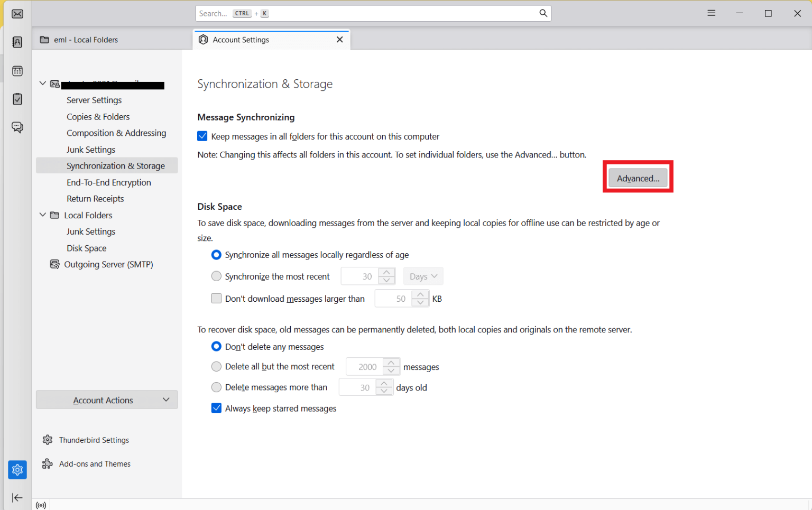Increase the 2000 messages value with the stepper
Screen dimensions: 812x510
(392, 363)
